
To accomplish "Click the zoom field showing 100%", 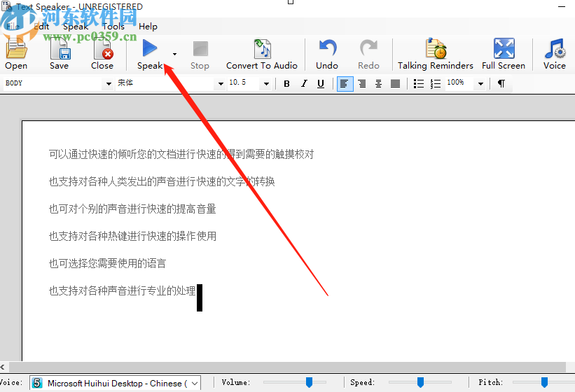I will click(460, 83).
